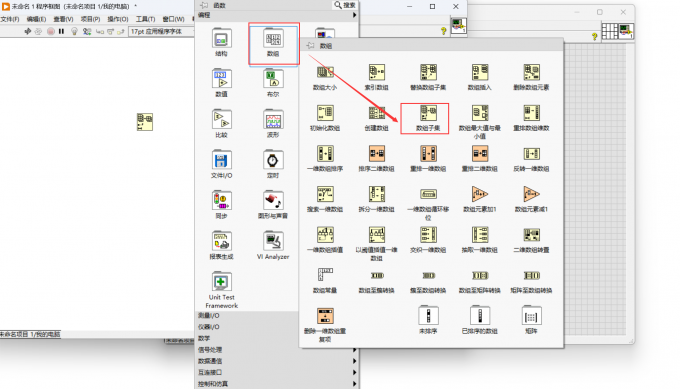Open the 编辑(E) menu
The height and width of the screenshot is (389, 680).
pos(36,19)
